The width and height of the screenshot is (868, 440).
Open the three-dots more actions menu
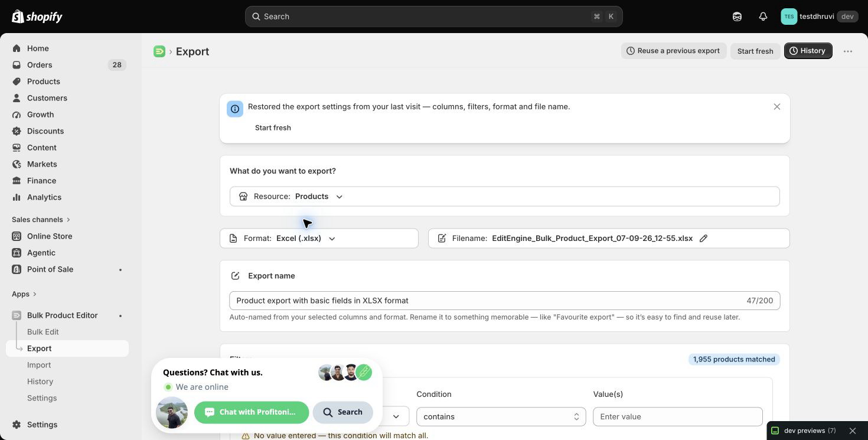pyautogui.click(x=848, y=51)
